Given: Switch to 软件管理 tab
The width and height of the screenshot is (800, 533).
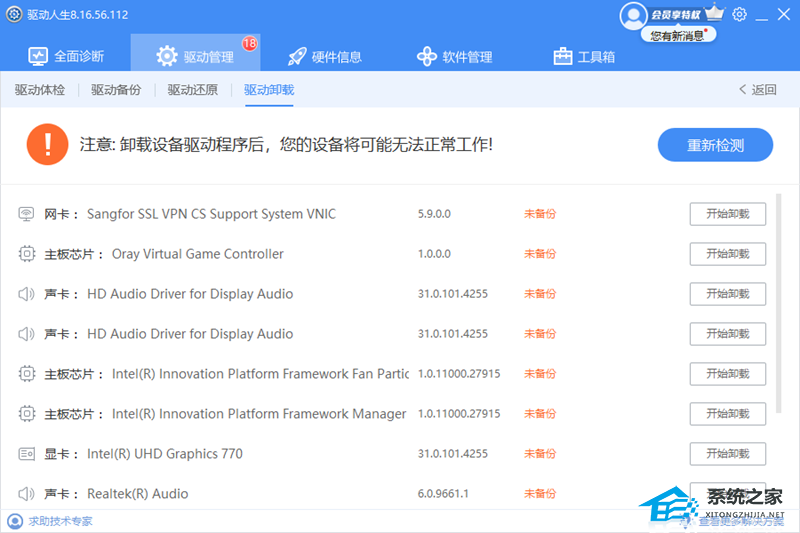Looking at the screenshot, I should [x=455, y=57].
